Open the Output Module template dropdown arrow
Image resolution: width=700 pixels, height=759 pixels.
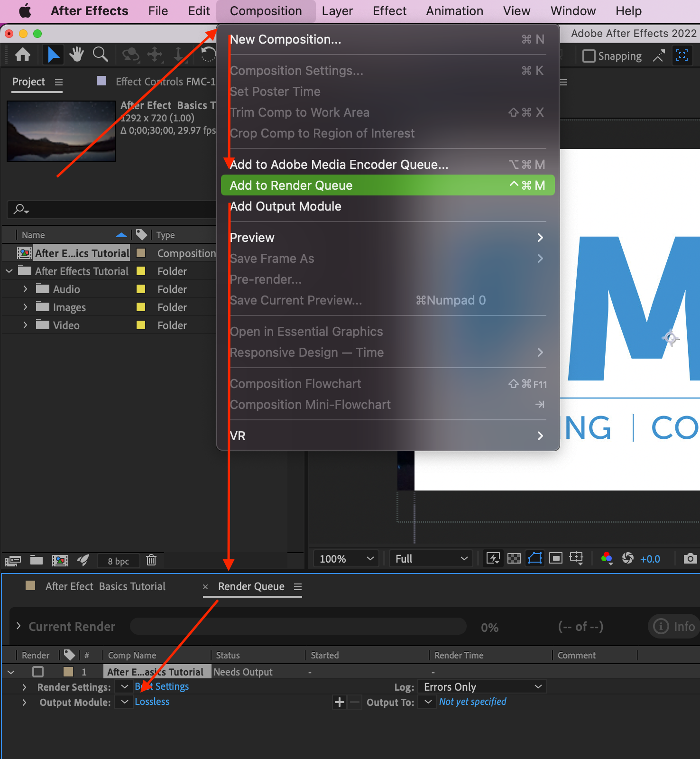coord(125,702)
